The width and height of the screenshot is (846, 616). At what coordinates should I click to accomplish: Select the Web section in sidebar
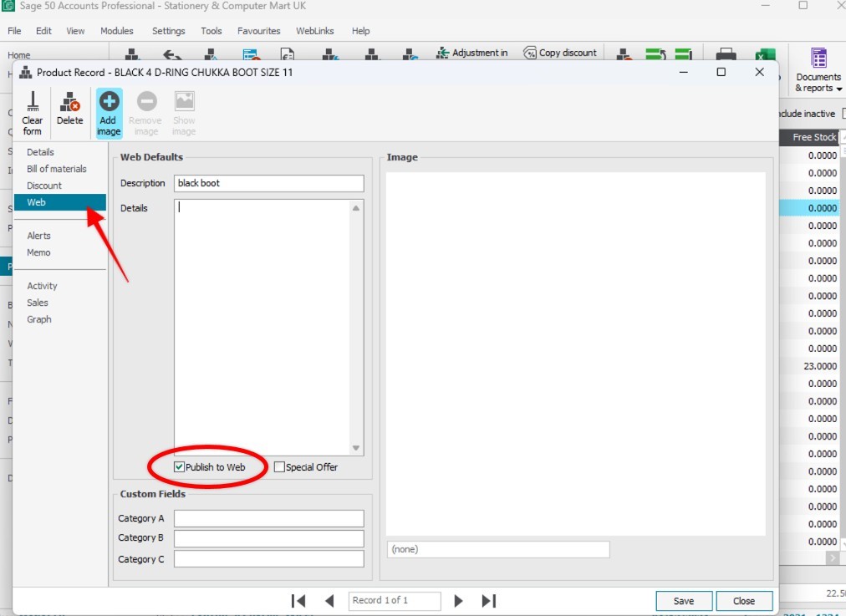pos(60,202)
